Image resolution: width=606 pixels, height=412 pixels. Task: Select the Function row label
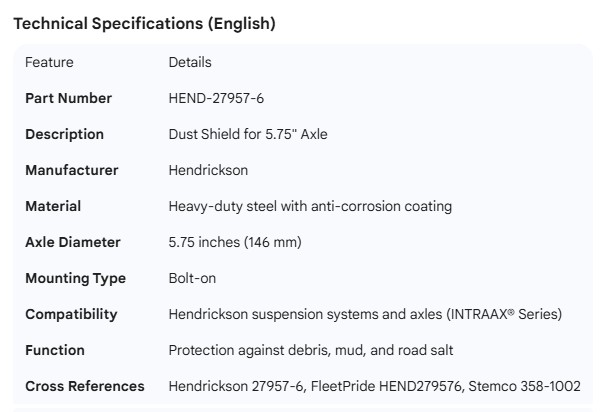tap(55, 350)
